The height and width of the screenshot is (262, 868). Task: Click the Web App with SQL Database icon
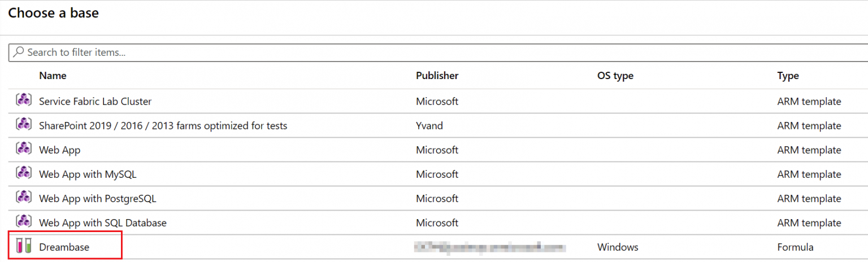coord(23,222)
